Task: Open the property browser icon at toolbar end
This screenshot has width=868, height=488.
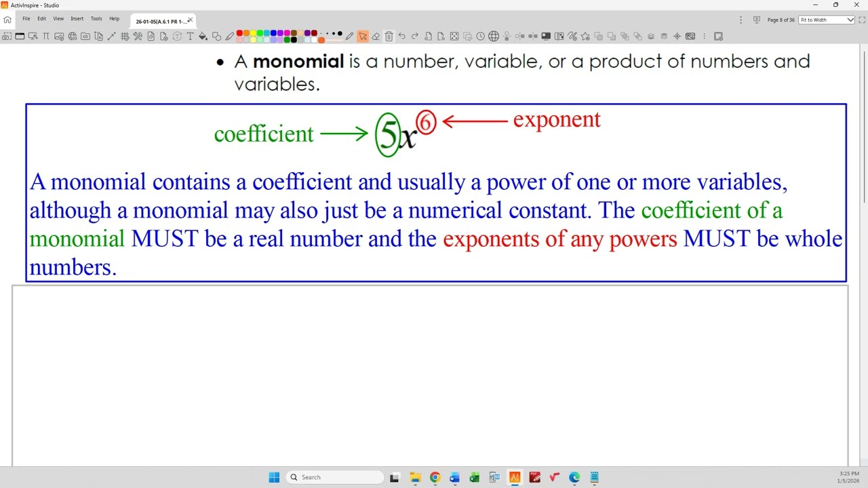Action: (718, 36)
